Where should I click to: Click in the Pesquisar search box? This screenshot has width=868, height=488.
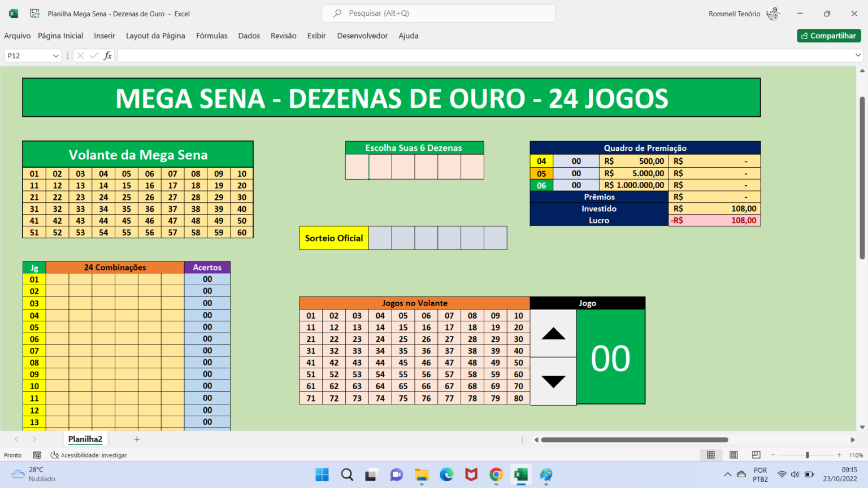(x=439, y=13)
